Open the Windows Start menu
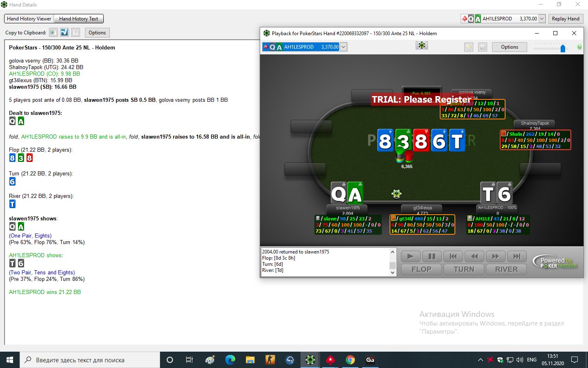Viewport: 588px width, 368px height. (10, 360)
